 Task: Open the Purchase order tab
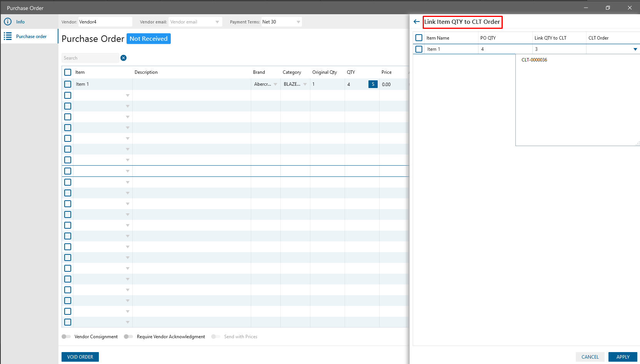(x=29, y=37)
